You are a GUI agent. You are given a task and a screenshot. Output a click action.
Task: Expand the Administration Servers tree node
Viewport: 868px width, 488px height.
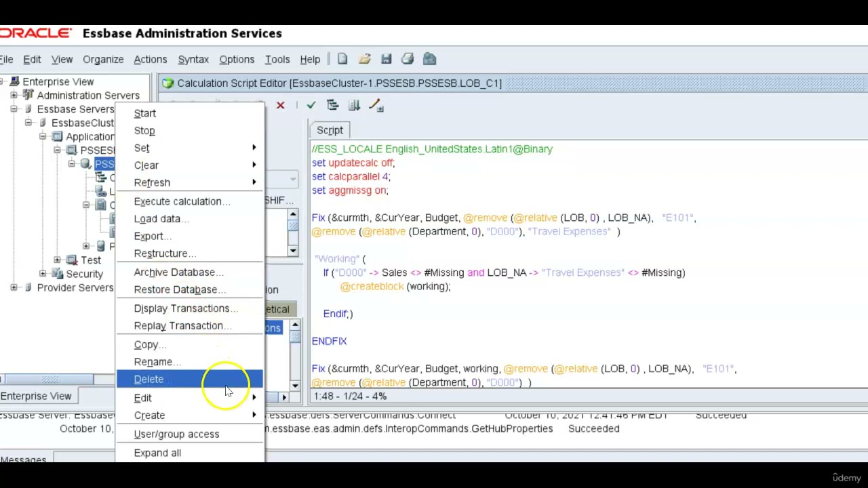(x=14, y=96)
